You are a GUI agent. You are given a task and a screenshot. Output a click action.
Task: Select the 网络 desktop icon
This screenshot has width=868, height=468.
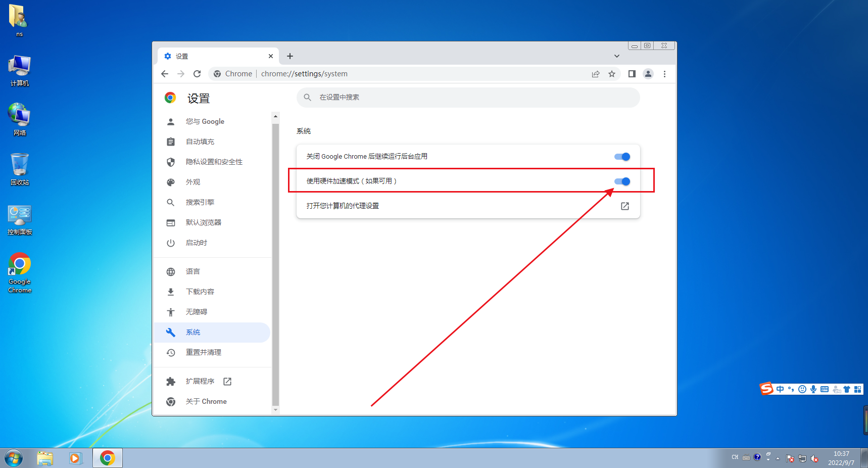[x=19, y=120]
